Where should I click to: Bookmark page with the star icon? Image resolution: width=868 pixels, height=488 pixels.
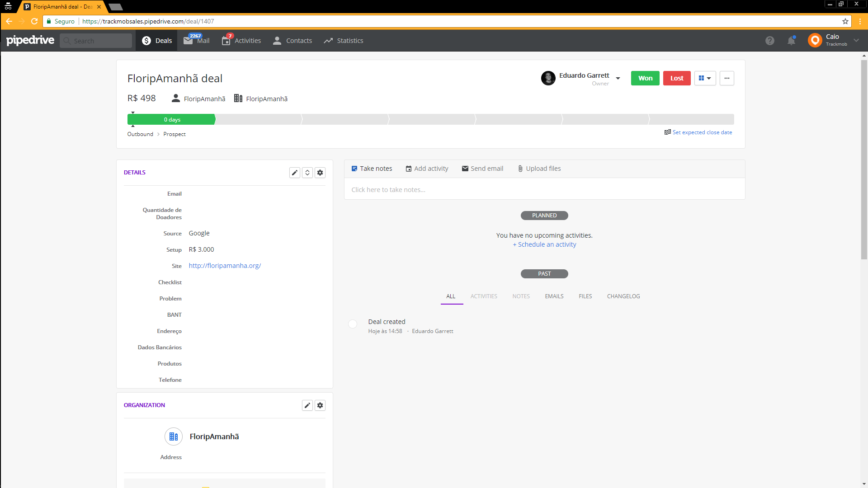click(845, 21)
